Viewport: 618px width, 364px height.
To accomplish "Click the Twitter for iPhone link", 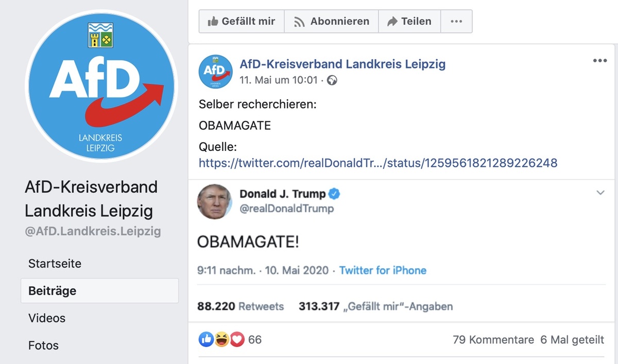I will tap(383, 270).
